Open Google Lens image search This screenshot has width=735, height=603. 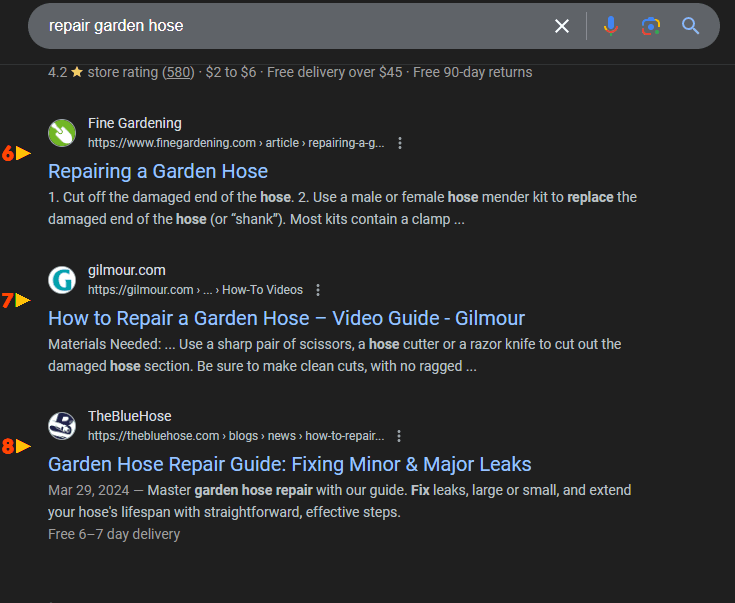click(651, 26)
